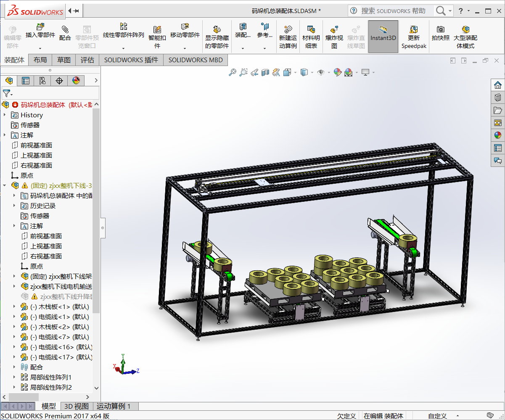
Task: Open ConfigurationManager tab icon
Action: click(42, 81)
